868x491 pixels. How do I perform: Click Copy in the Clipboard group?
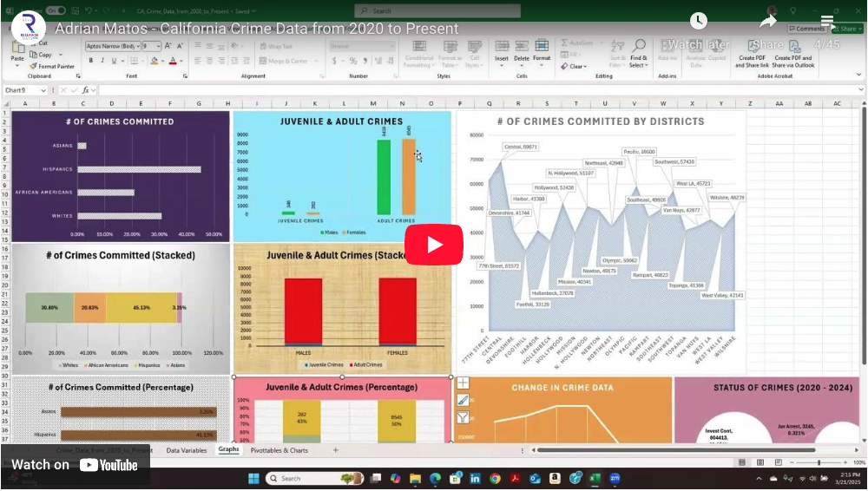point(41,55)
